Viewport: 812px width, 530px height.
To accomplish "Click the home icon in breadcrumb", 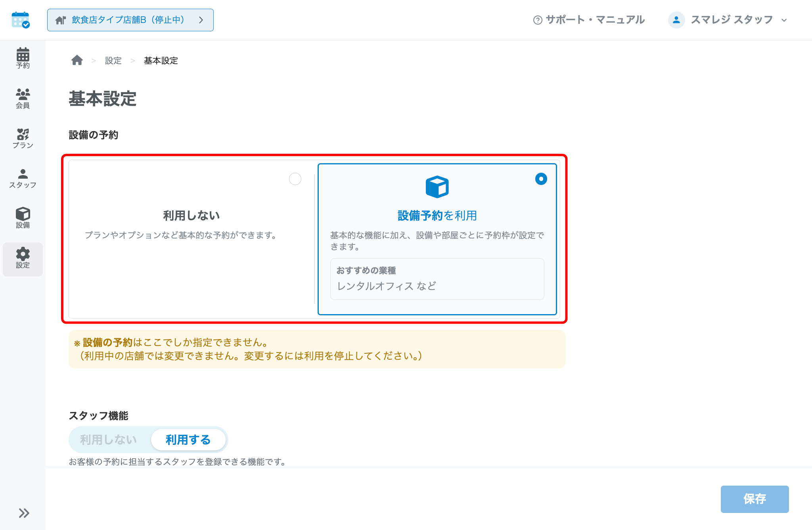I will 77,60.
